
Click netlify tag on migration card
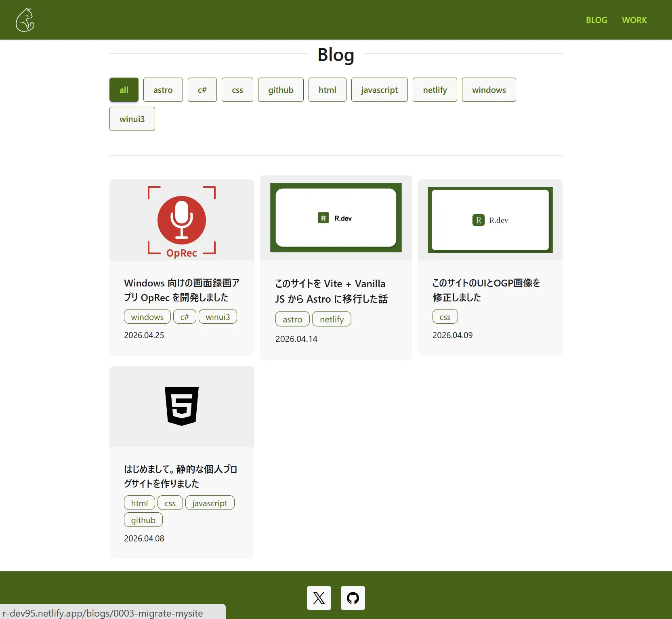(332, 319)
